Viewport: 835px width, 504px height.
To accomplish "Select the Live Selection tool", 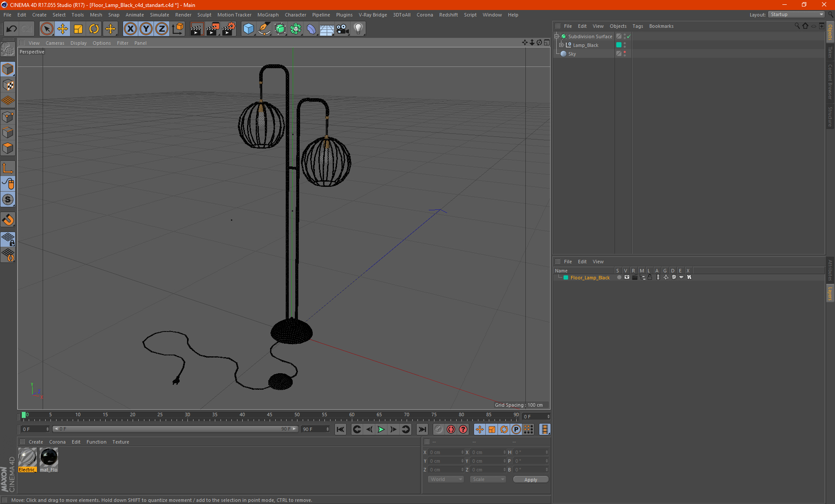I will click(x=47, y=29).
